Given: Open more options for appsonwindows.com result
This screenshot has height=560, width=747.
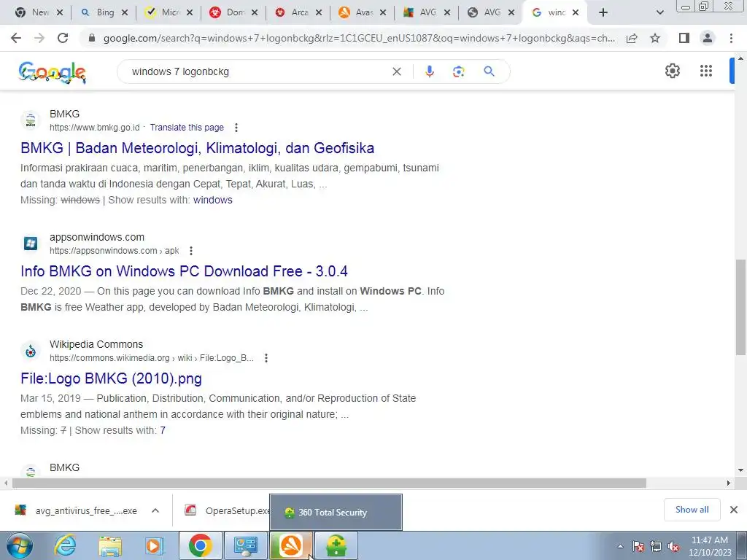Looking at the screenshot, I should (x=191, y=251).
